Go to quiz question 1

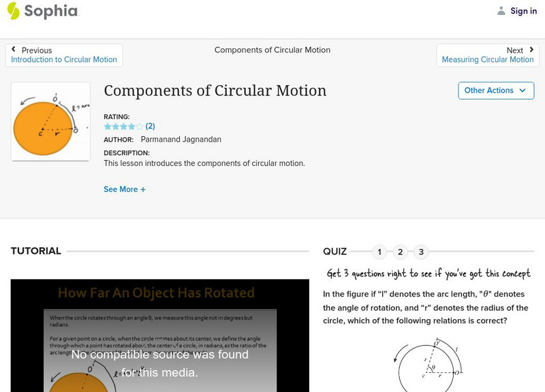point(379,252)
